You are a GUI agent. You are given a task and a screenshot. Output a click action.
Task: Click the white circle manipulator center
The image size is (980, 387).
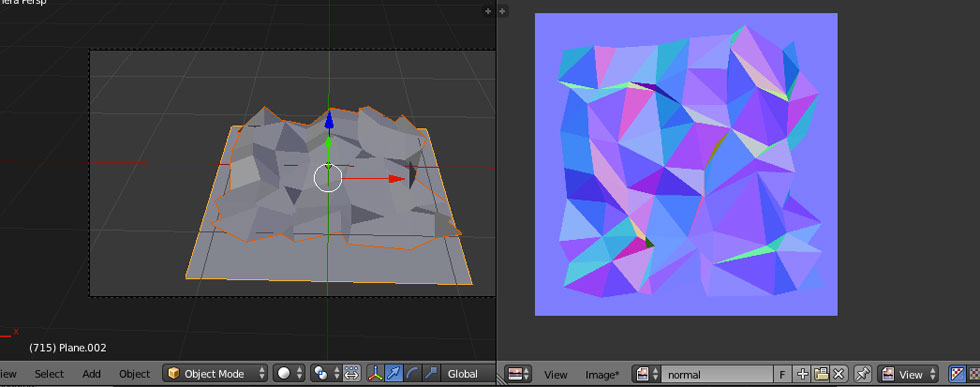point(328,178)
